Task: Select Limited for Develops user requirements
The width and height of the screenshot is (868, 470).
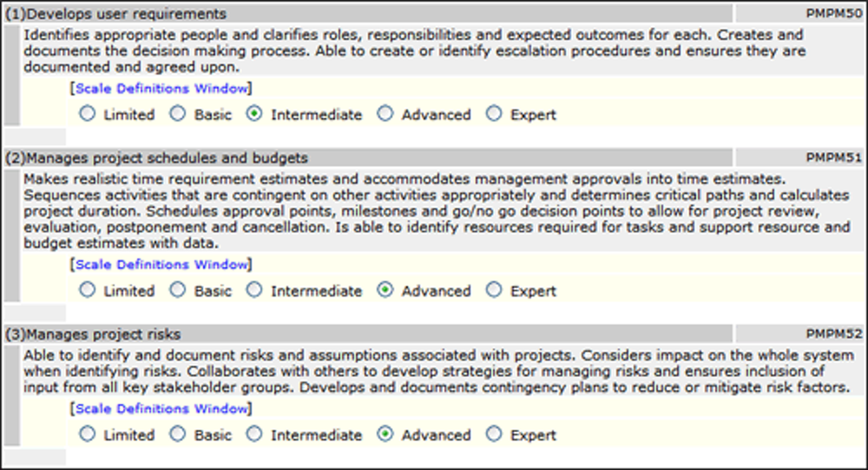Action: tap(87, 114)
